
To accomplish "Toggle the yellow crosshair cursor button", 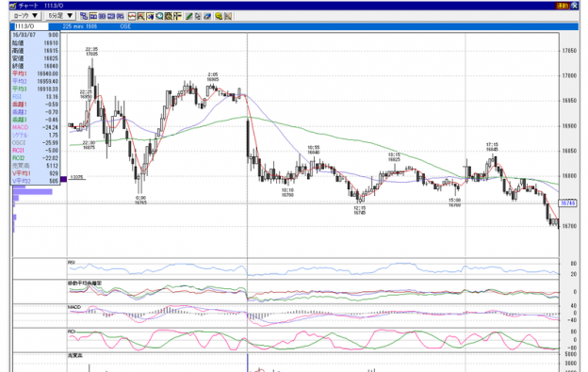I will (177, 16).
